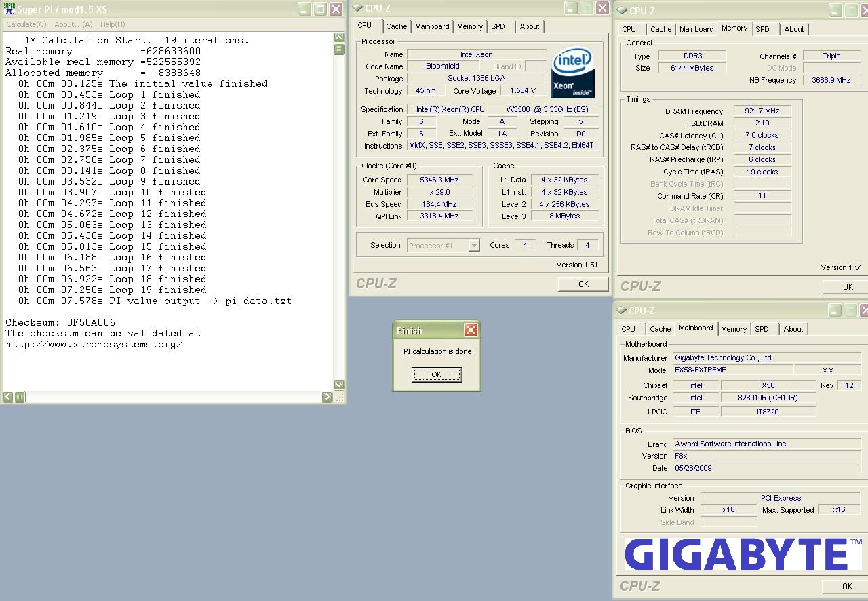Click the Southbridge value 82801JR (ICH10R)

(x=768, y=398)
